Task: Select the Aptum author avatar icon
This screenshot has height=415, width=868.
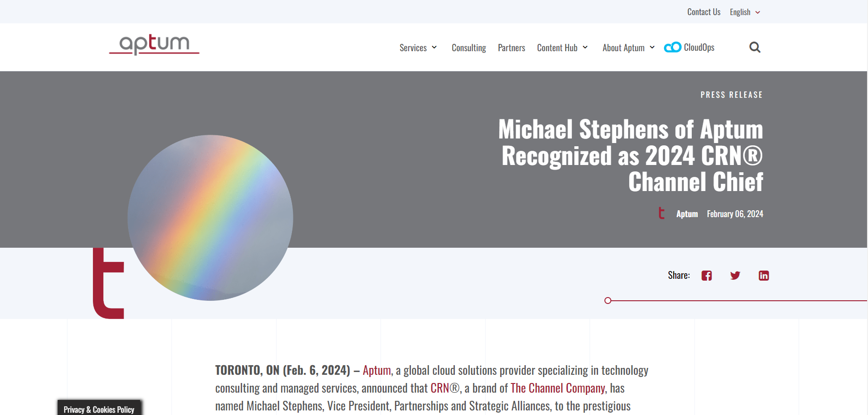Action: pos(661,213)
